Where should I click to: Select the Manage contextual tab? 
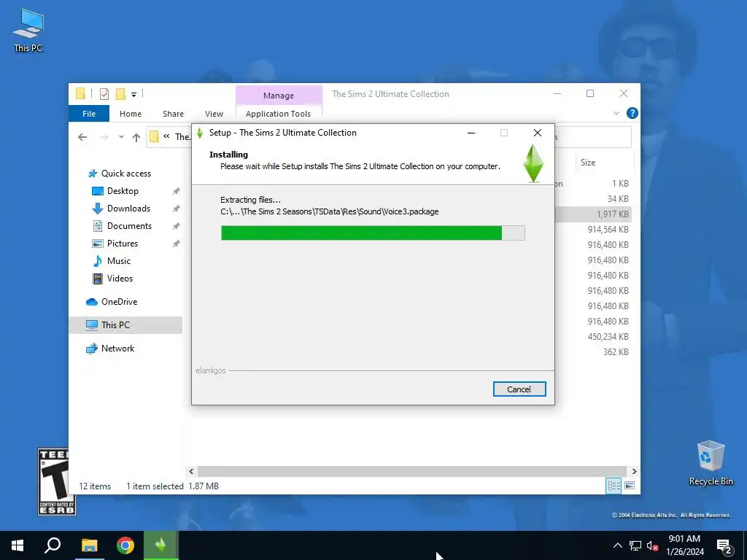279,96
